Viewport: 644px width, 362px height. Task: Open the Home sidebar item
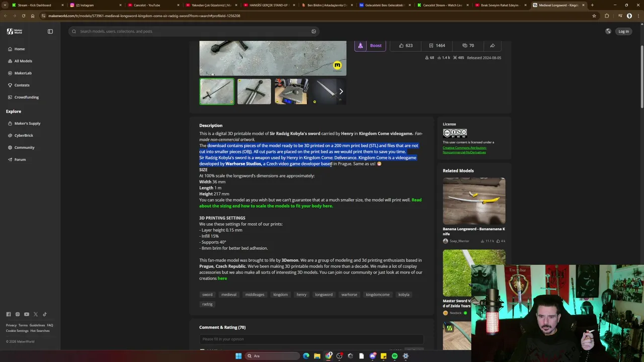[19, 49]
